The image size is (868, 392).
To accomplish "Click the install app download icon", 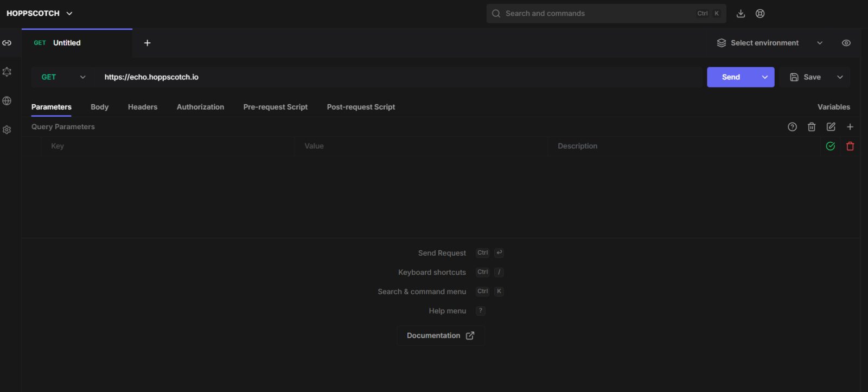I will coord(741,14).
